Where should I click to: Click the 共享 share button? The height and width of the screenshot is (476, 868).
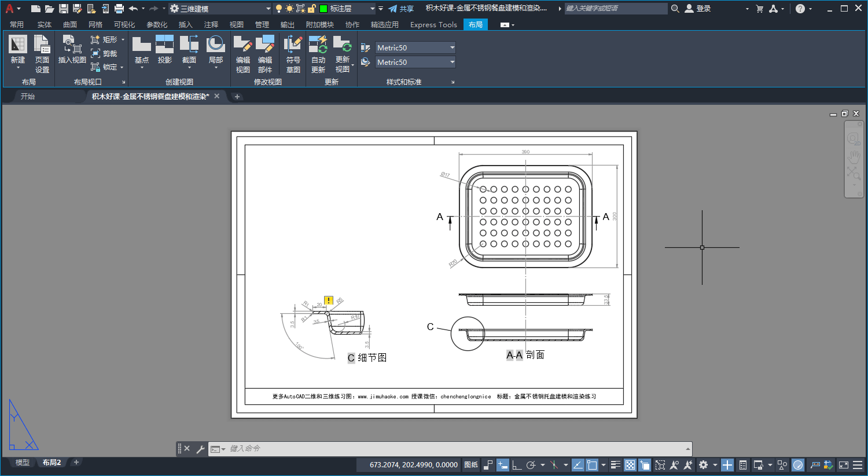click(x=401, y=9)
